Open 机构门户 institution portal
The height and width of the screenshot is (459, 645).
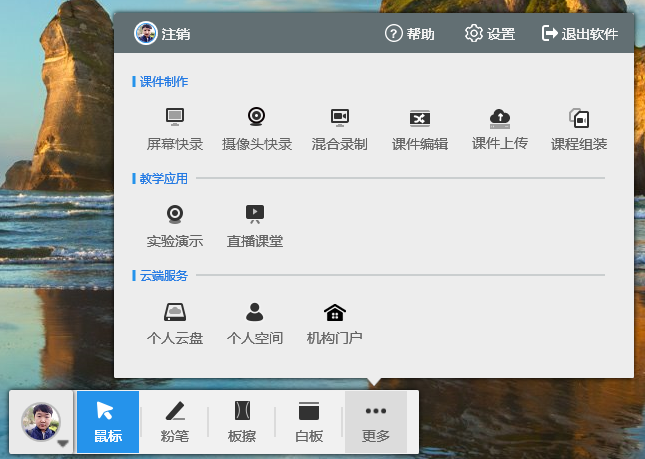tap(334, 322)
